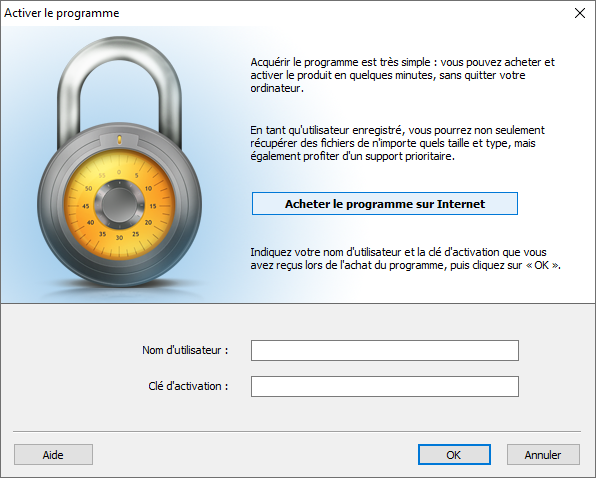
Task: Click the number 50 on the padlock dial
Action: point(89,188)
